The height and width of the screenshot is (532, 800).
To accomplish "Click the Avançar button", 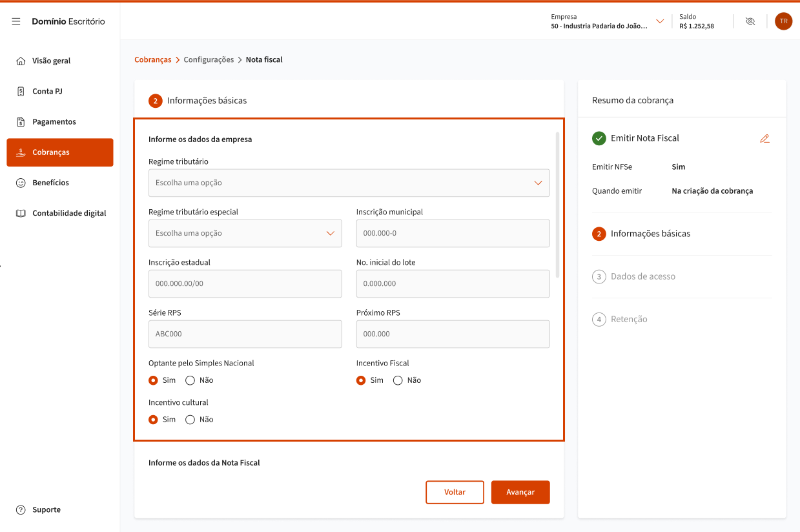I will (x=520, y=492).
